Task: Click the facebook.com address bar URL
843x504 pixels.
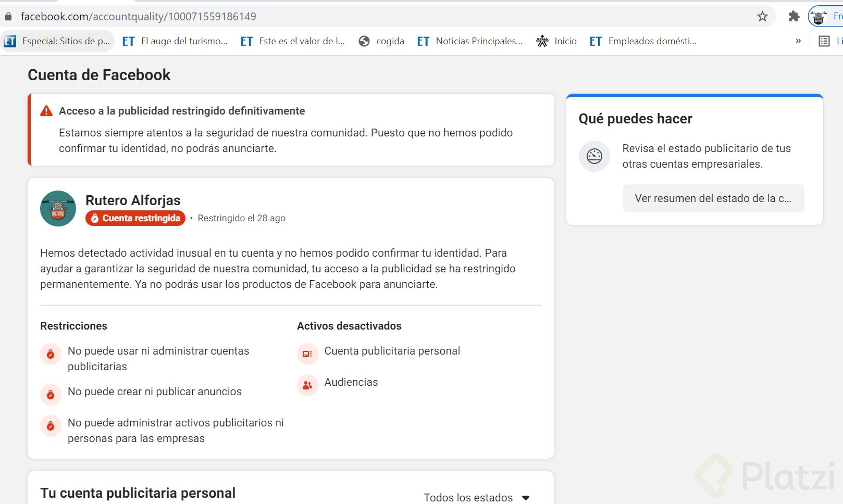Action: [x=138, y=16]
